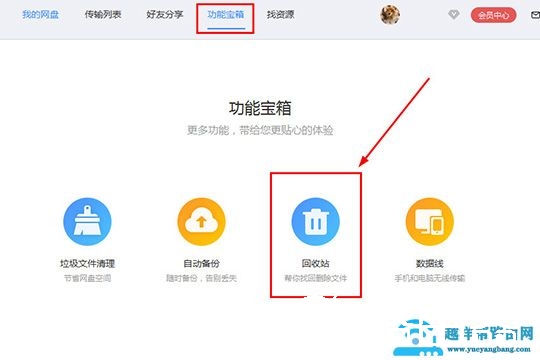This screenshot has width=540, height=360.
Task: Open the 数据线 devices icon
Action: pos(429,222)
